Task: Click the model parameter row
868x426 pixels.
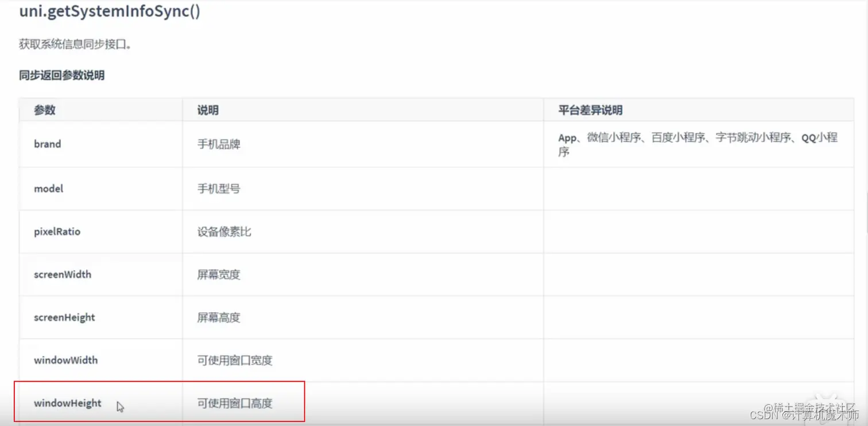Action: coord(48,188)
